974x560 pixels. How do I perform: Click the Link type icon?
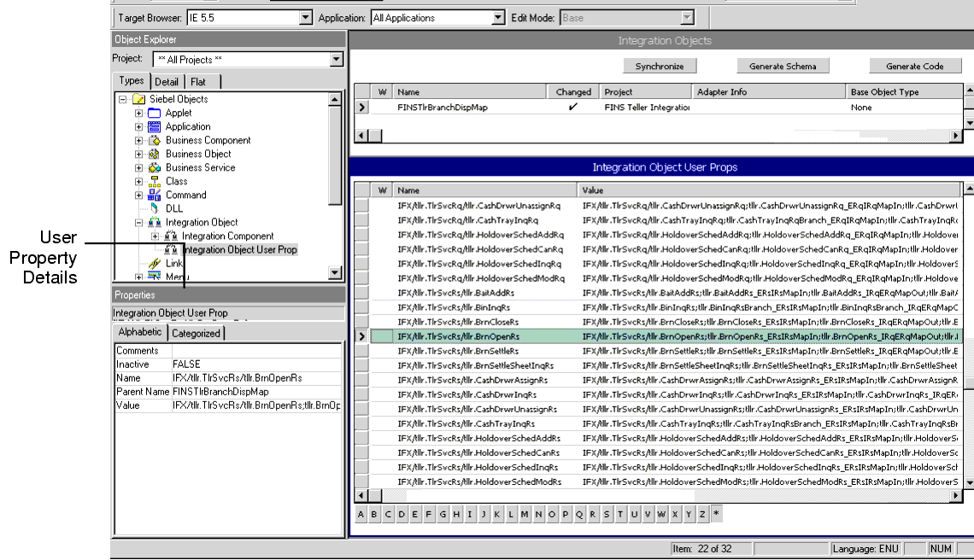coord(154,263)
